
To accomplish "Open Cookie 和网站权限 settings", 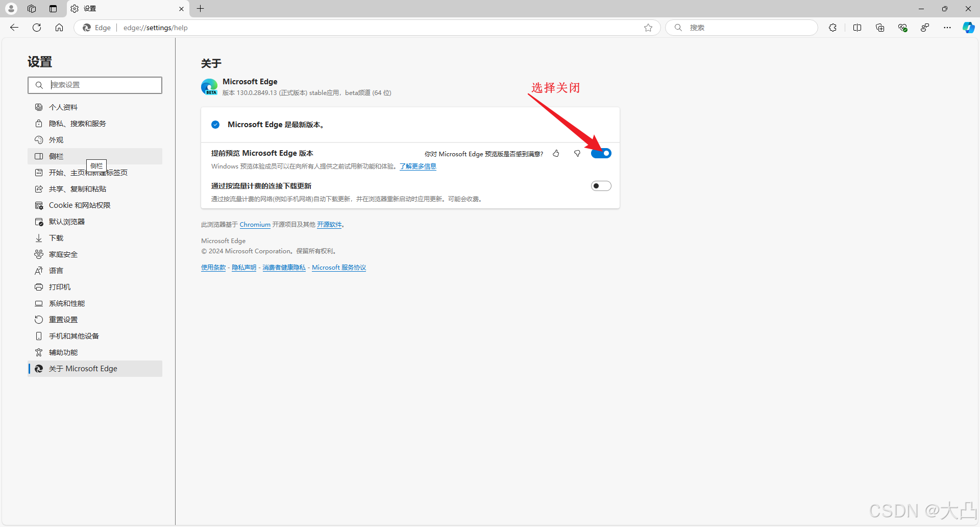I will 95,205.
